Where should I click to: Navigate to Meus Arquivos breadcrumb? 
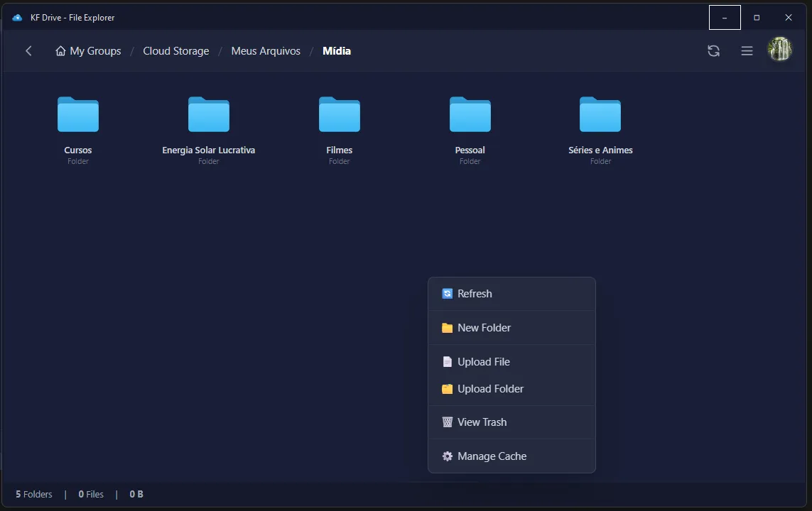point(266,51)
